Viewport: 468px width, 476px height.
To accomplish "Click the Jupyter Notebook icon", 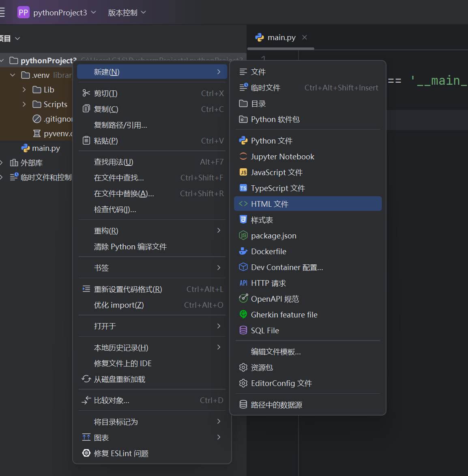I will click(x=243, y=157).
